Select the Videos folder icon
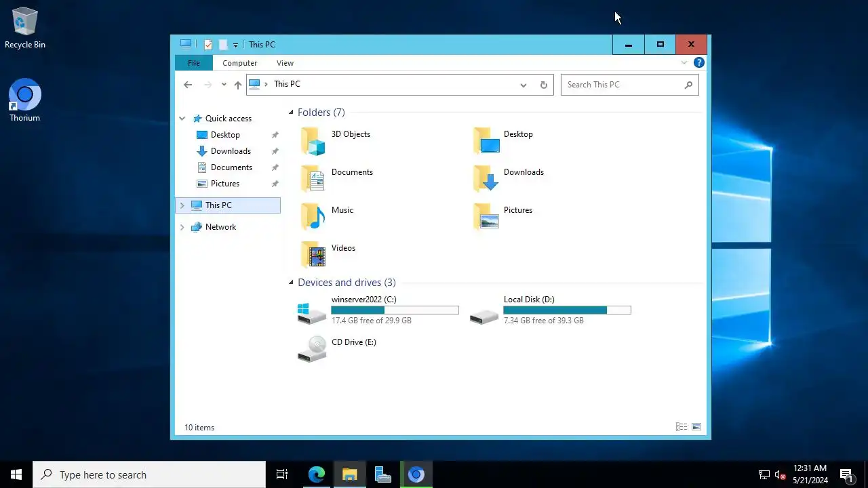The image size is (868, 488). [x=313, y=255]
